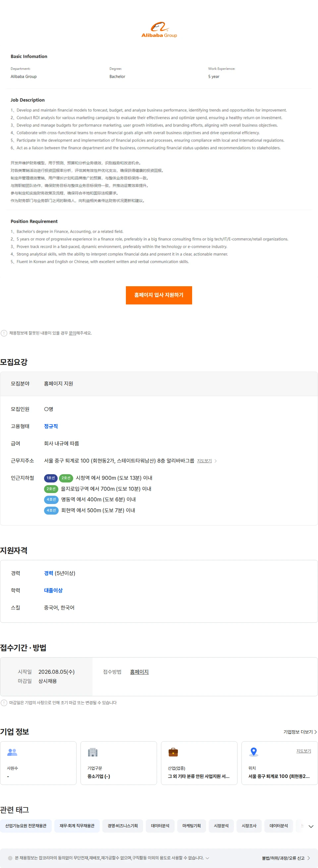Open 기업정보 더보기

300,732
